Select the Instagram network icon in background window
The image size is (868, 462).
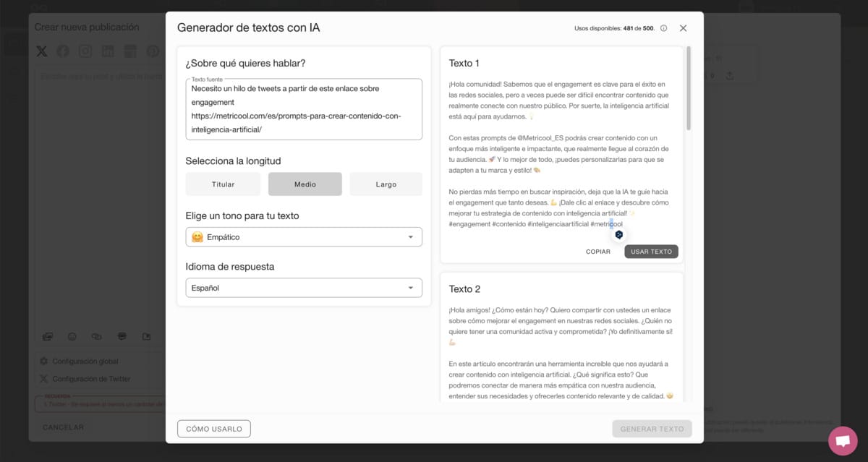pos(85,51)
